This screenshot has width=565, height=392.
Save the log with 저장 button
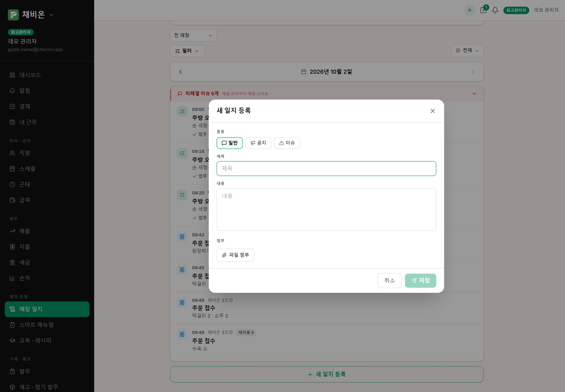tap(420, 280)
